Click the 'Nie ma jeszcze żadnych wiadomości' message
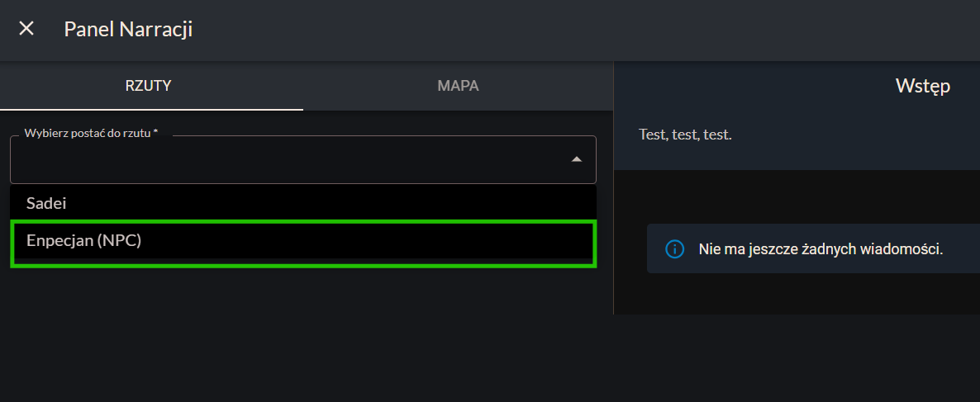This screenshot has height=402, width=980. point(821,248)
